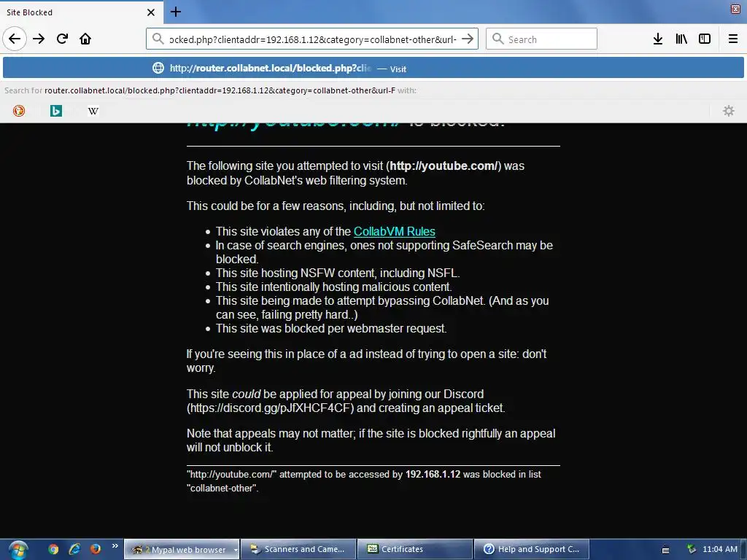Search with Bing one-off engine
This screenshot has height=560, width=747.
coord(56,111)
